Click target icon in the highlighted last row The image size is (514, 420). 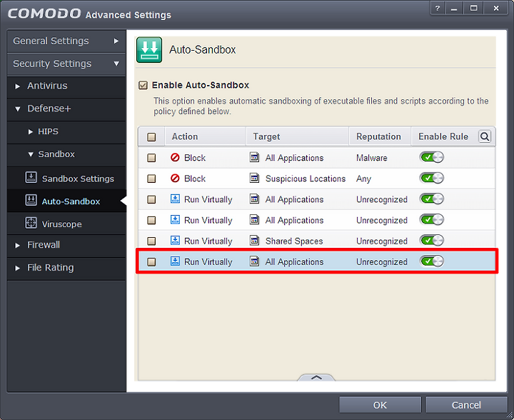[x=254, y=261]
